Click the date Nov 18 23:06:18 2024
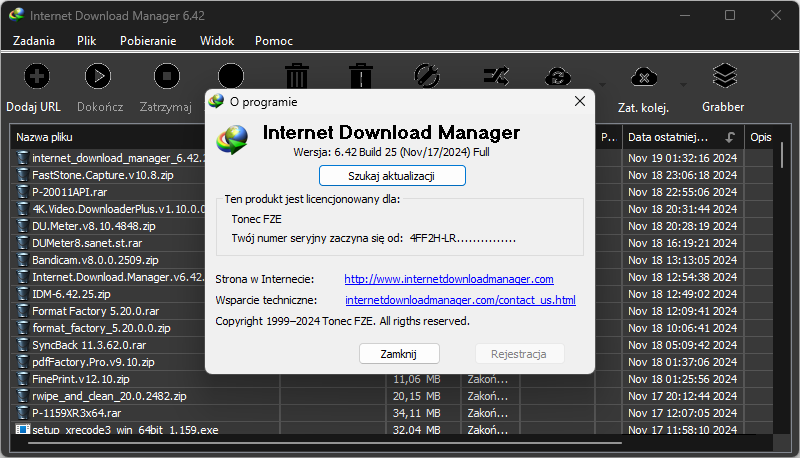800x458 pixels. click(x=683, y=175)
